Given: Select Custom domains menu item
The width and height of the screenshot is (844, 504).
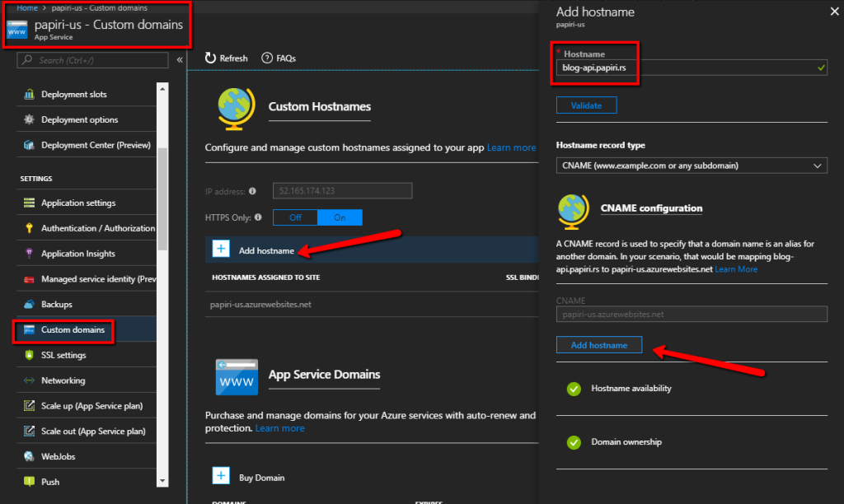Looking at the screenshot, I should 73,329.
